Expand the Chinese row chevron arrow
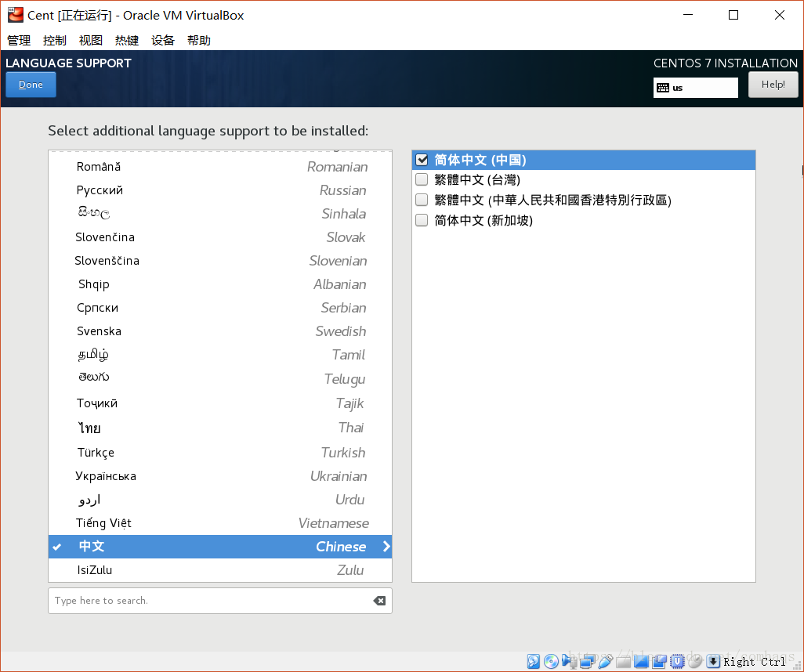 coord(386,547)
